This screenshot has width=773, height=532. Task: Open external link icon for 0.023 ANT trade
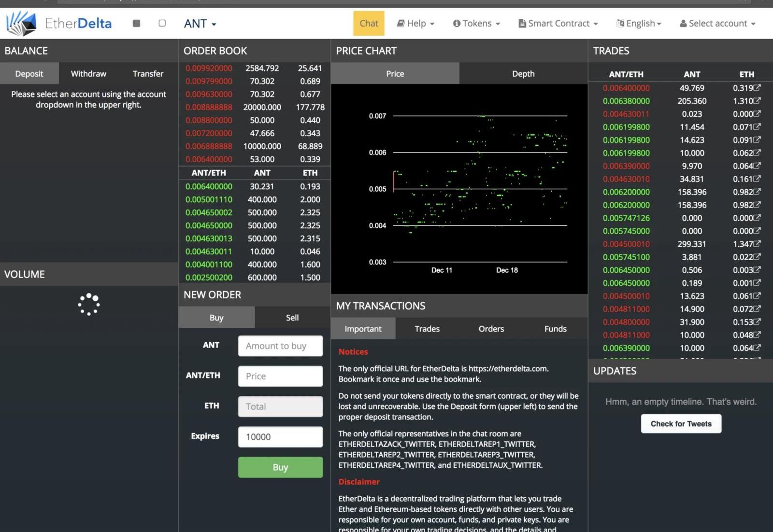[x=757, y=113]
